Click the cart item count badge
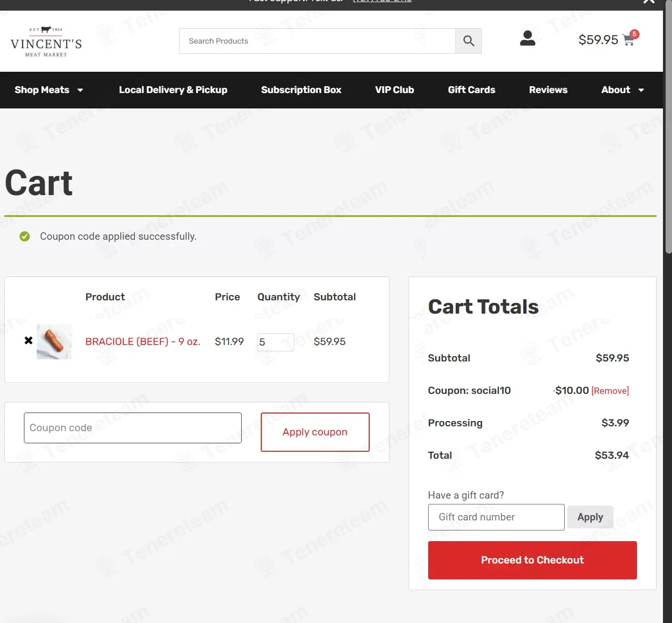672x623 pixels. point(634,34)
